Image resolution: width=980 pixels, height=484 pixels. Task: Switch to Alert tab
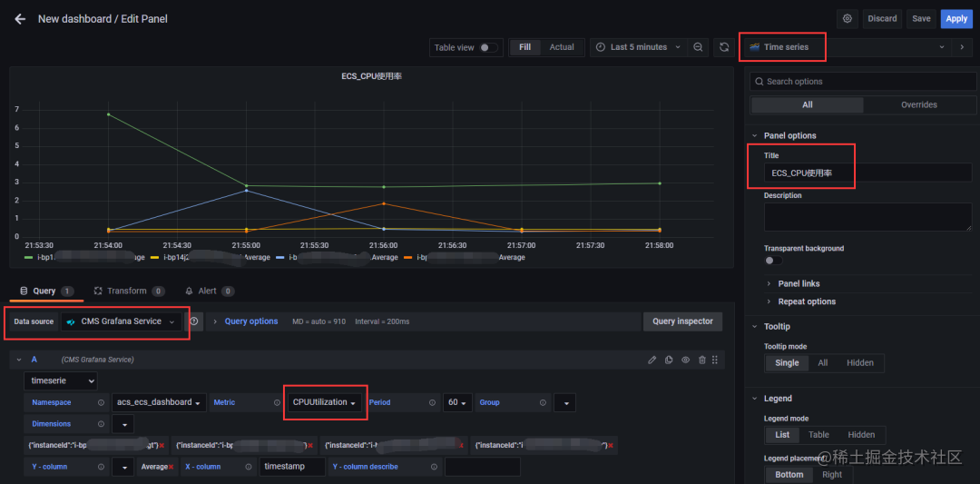click(x=210, y=291)
